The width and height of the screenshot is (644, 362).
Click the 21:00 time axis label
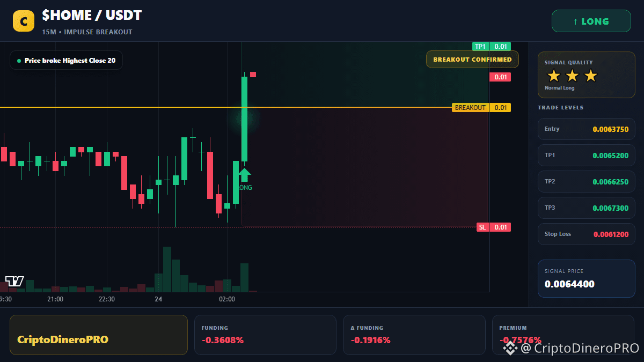(x=55, y=299)
